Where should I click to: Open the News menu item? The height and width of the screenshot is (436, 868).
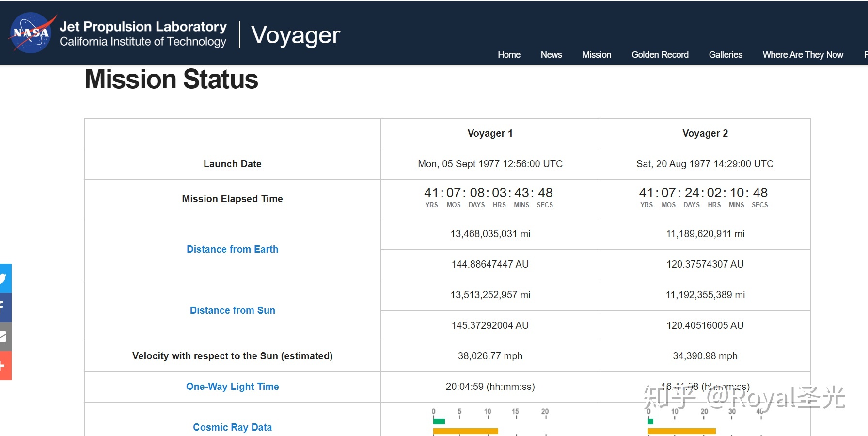tap(551, 55)
